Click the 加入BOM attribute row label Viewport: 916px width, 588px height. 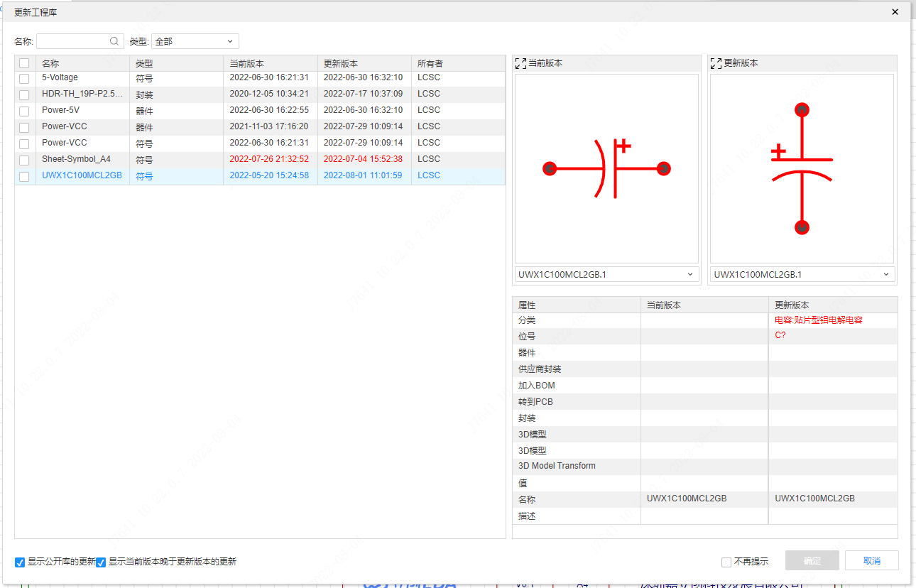tap(537, 386)
